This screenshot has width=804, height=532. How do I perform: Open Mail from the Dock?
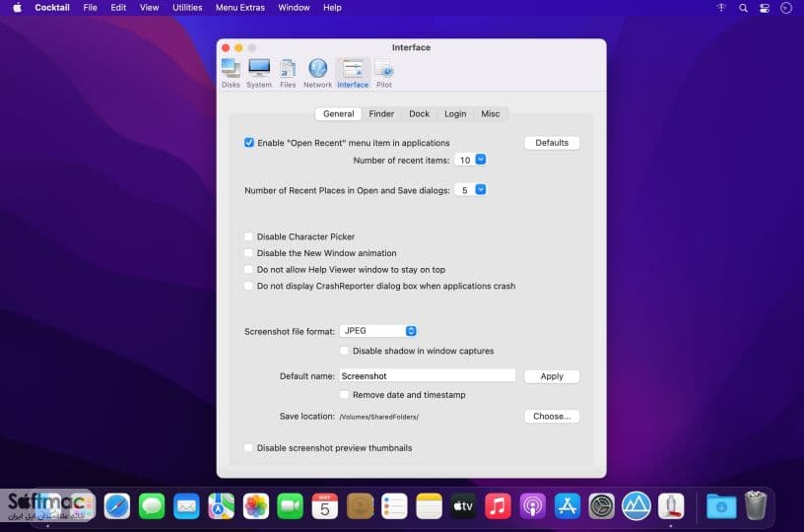click(186, 506)
